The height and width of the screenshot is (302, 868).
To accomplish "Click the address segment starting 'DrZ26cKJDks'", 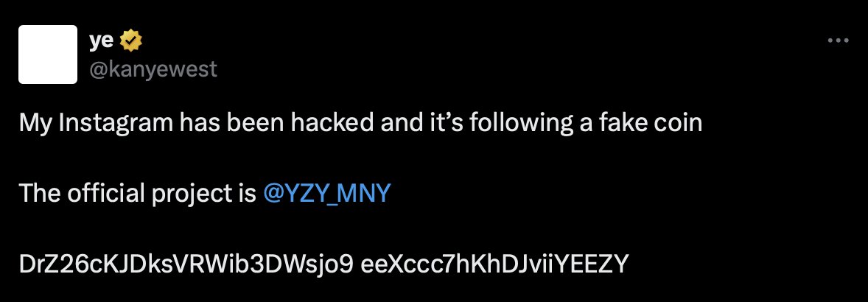I will point(186,264).
